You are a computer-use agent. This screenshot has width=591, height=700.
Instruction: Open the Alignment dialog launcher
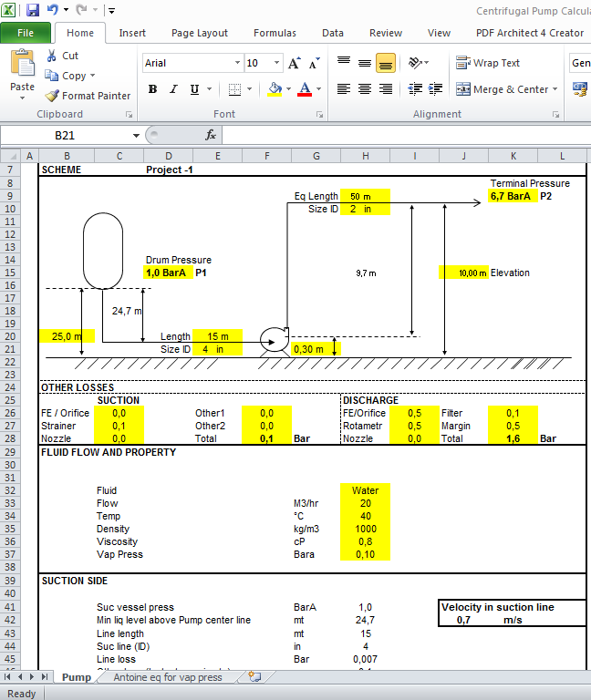[x=555, y=115]
